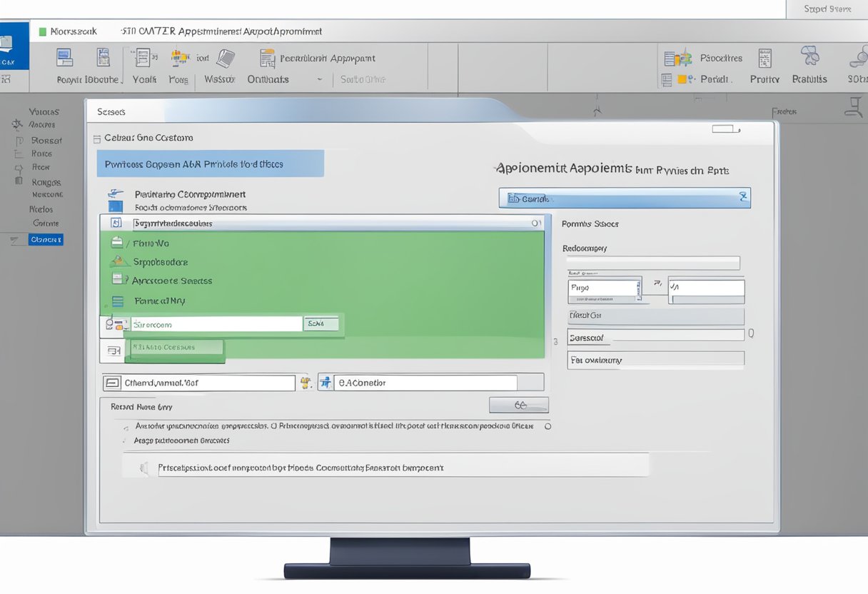Click the icon beside "Fornic al Nry" item
Viewport: 868px width, 594px height.
point(118,301)
